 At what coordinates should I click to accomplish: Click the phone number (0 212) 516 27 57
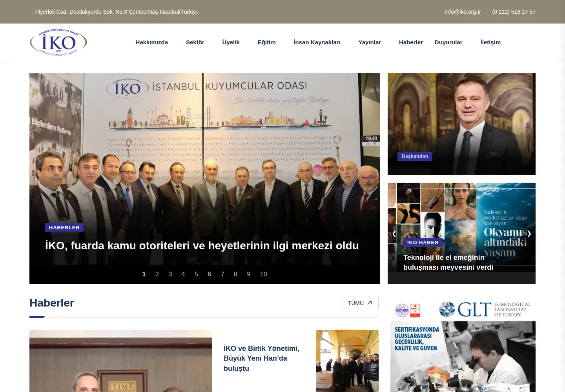point(514,12)
